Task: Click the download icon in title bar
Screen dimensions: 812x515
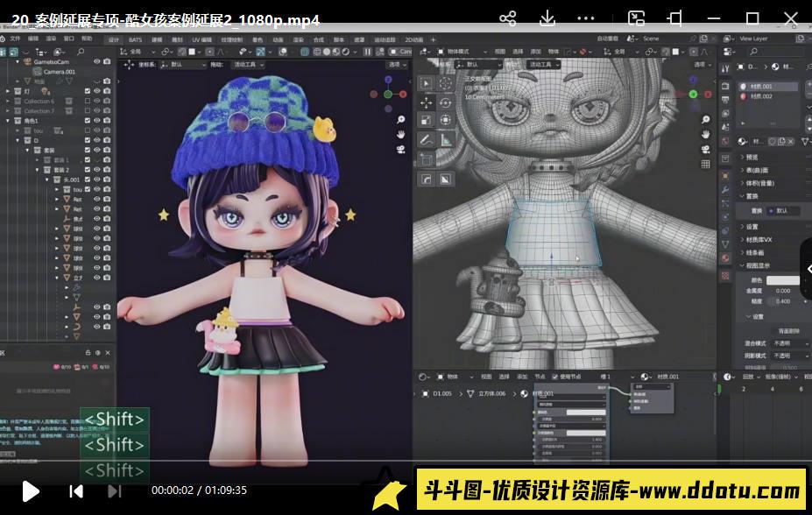Action: 547,18
